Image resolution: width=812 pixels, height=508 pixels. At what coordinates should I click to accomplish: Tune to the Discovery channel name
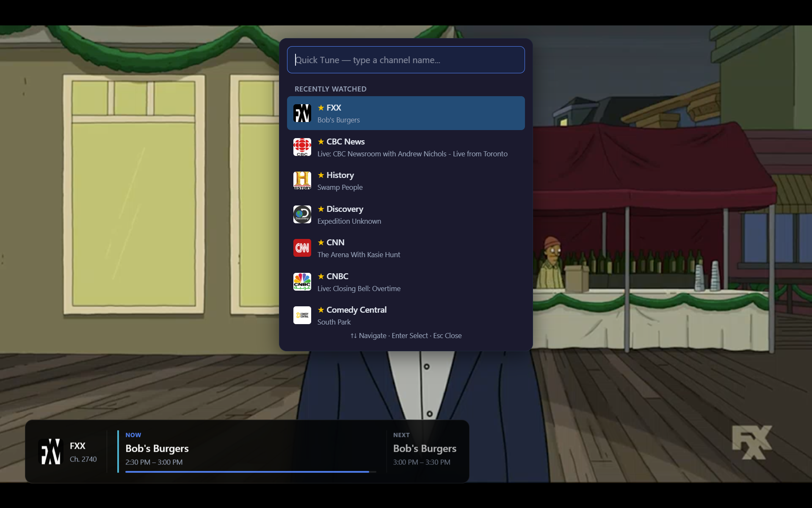[345, 209]
